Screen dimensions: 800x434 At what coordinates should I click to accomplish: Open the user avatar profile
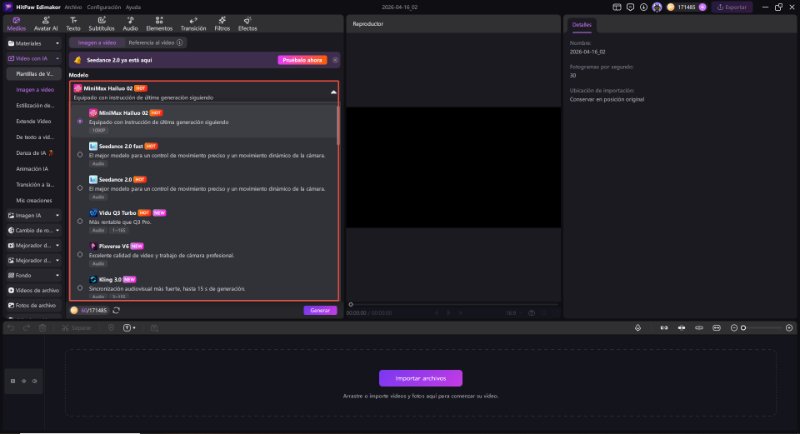[x=657, y=7]
